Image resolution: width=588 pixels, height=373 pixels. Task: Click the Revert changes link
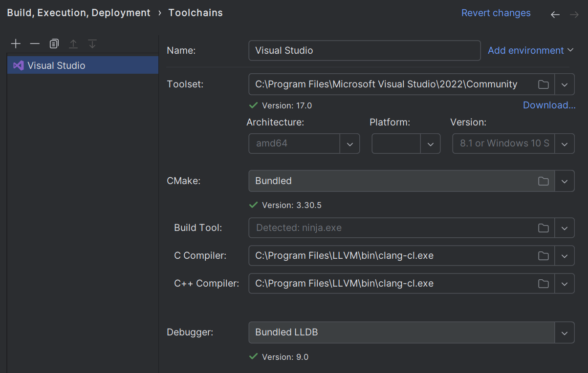tap(496, 13)
